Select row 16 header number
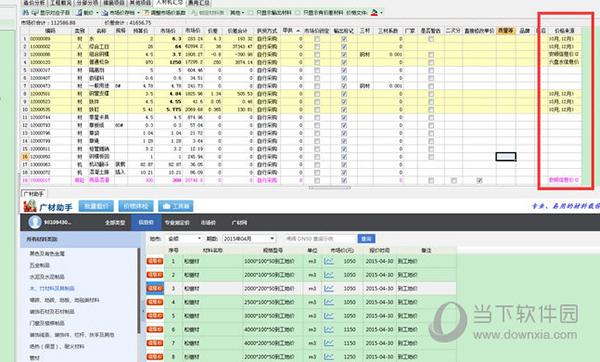The image size is (600, 362). click(x=25, y=157)
